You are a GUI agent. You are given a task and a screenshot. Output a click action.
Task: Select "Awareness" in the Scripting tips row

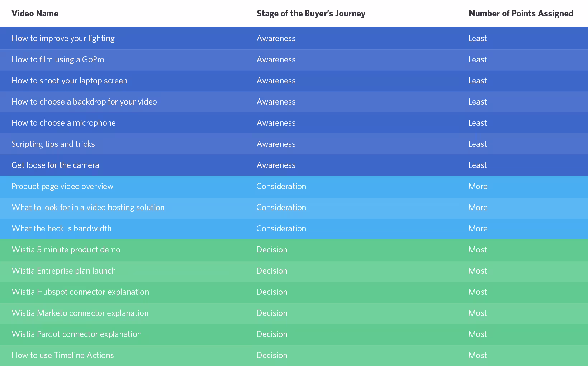pos(276,144)
